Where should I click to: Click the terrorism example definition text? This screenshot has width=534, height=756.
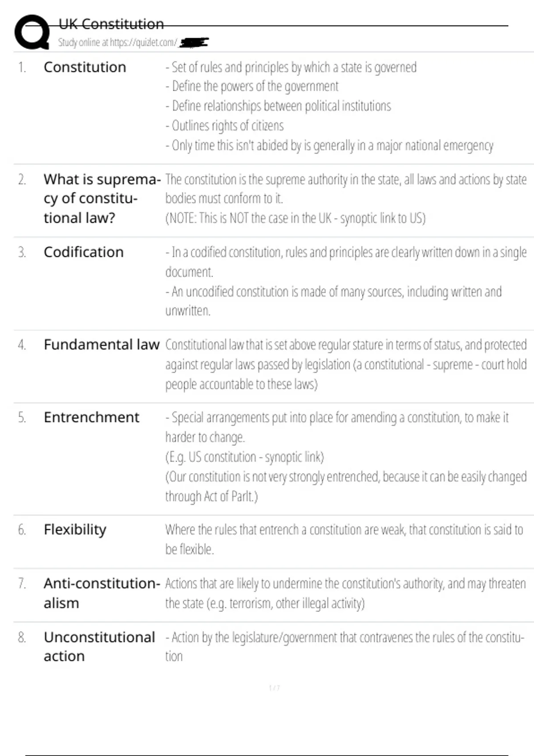pos(265,603)
